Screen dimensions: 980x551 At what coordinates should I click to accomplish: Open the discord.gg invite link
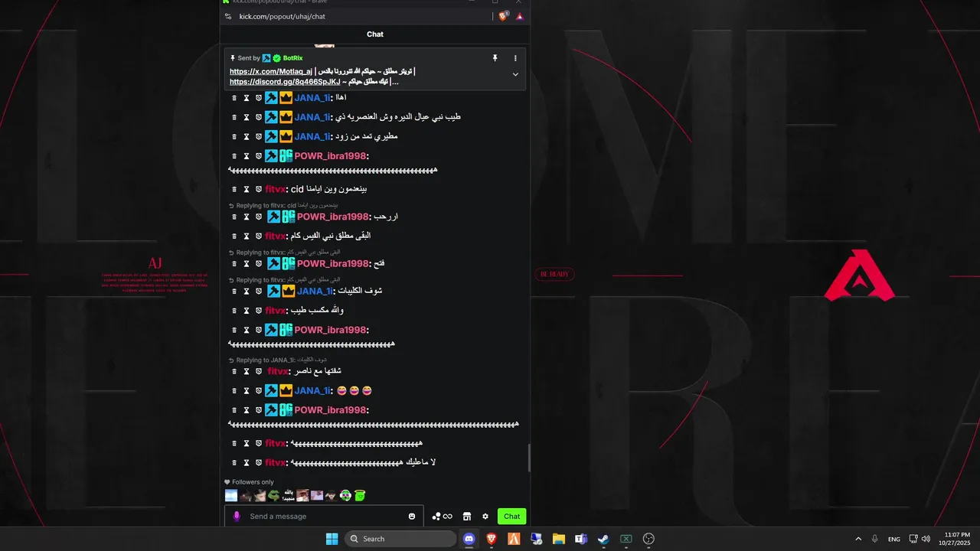coord(285,81)
